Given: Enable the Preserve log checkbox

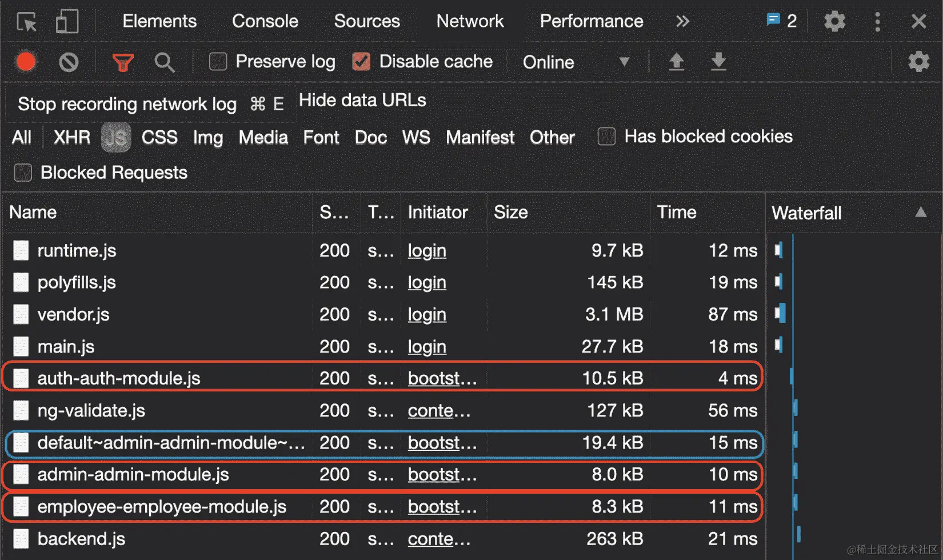Looking at the screenshot, I should click(218, 61).
